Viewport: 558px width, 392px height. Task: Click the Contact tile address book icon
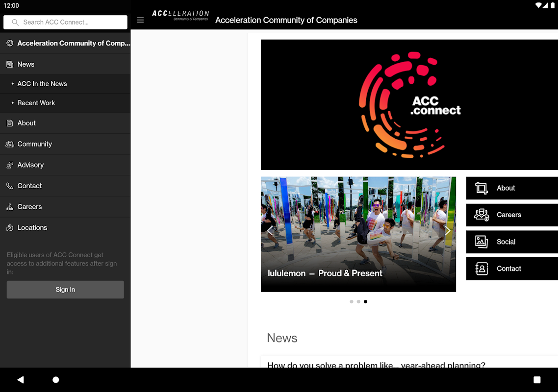pos(481,269)
